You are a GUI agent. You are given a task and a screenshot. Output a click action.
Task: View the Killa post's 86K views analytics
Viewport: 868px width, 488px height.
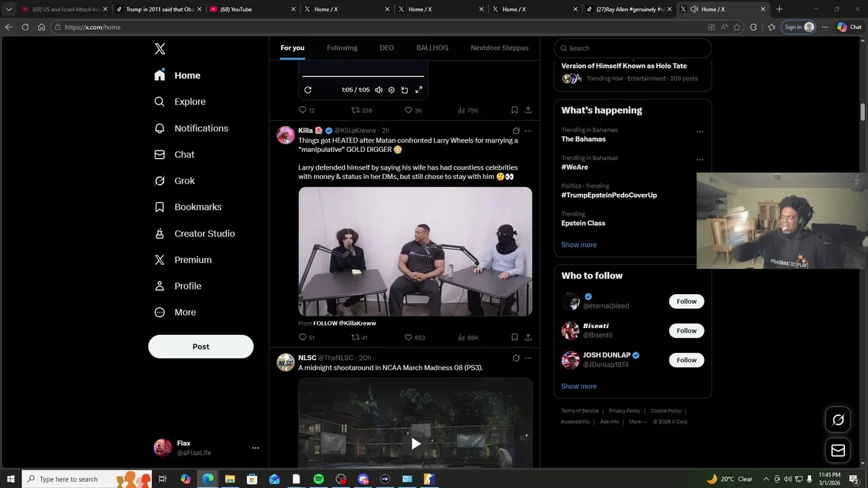[x=468, y=338]
